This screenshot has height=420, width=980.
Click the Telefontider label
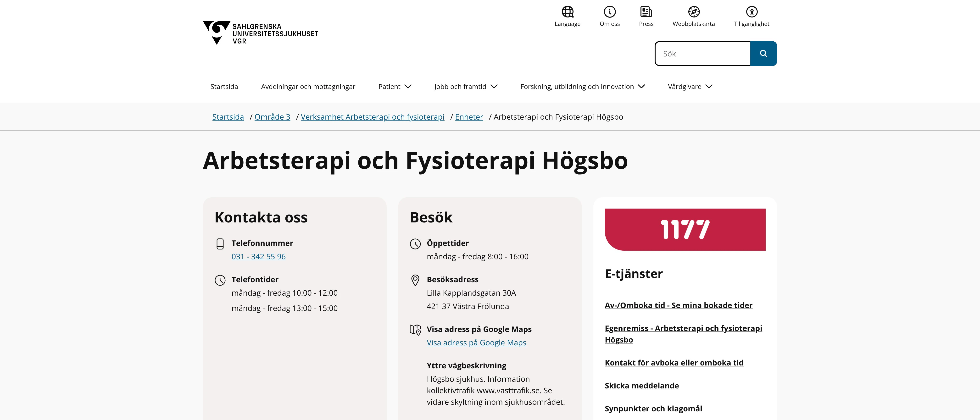(255, 280)
